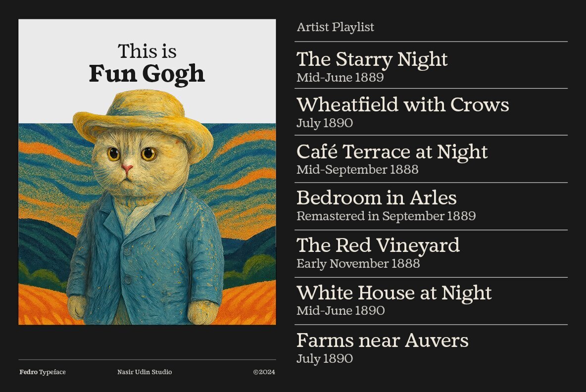
Task: Click the Mid-June 1890 date subtitle
Action: pyautogui.click(x=341, y=311)
